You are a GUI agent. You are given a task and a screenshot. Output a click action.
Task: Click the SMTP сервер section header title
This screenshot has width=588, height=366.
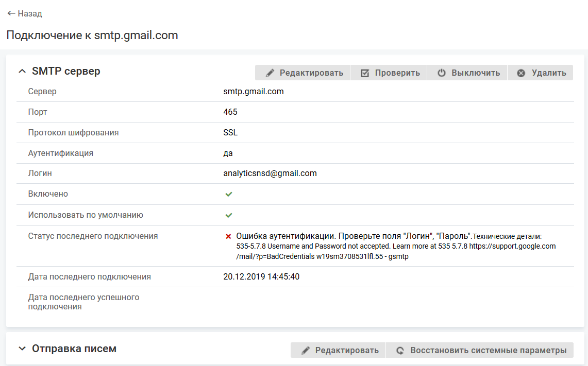pyautogui.click(x=66, y=71)
